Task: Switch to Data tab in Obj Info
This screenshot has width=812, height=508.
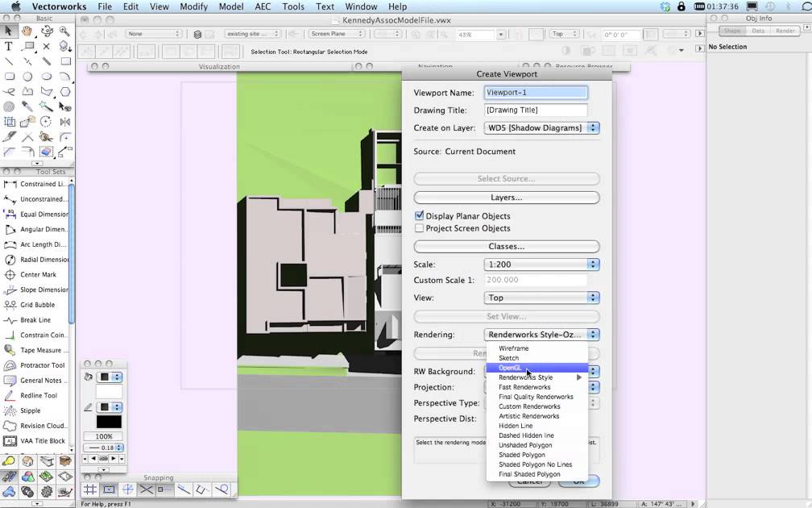Action: pyautogui.click(x=758, y=31)
